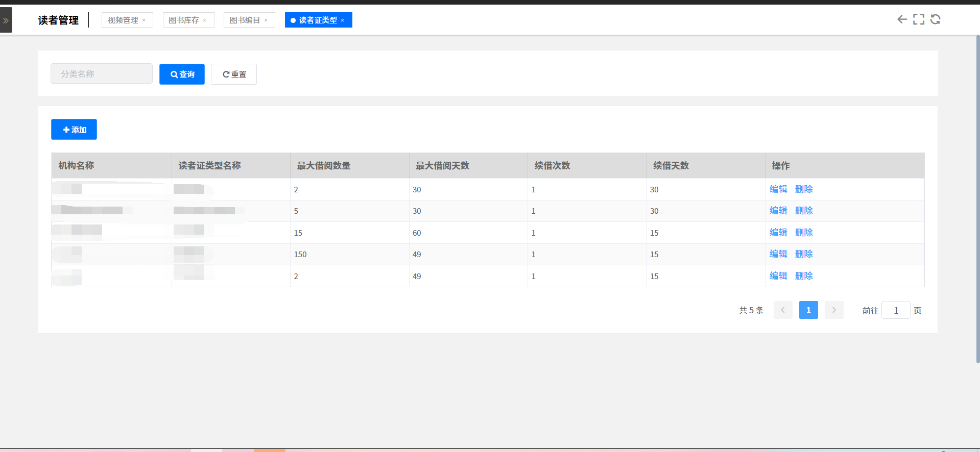The height and width of the screenshot is (452, 980).
Task: Switch to the 视频管理 tab
Action: click(x=123, y=20)
